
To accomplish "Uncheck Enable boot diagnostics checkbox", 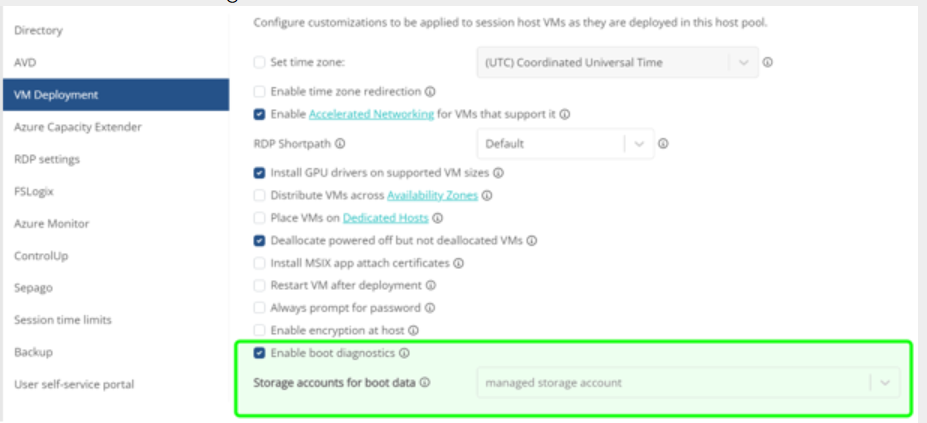I will click(260, 353).
